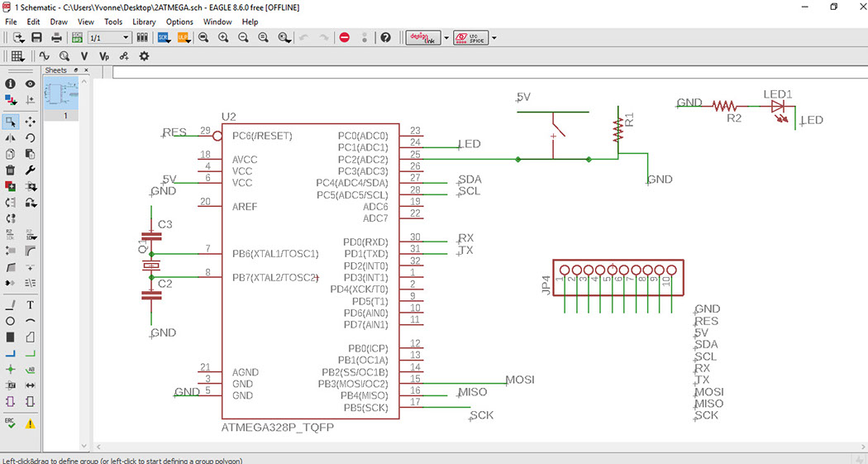868x464 pixels.
Task: Select the Dimension tool
Action: tap(30, 385)
